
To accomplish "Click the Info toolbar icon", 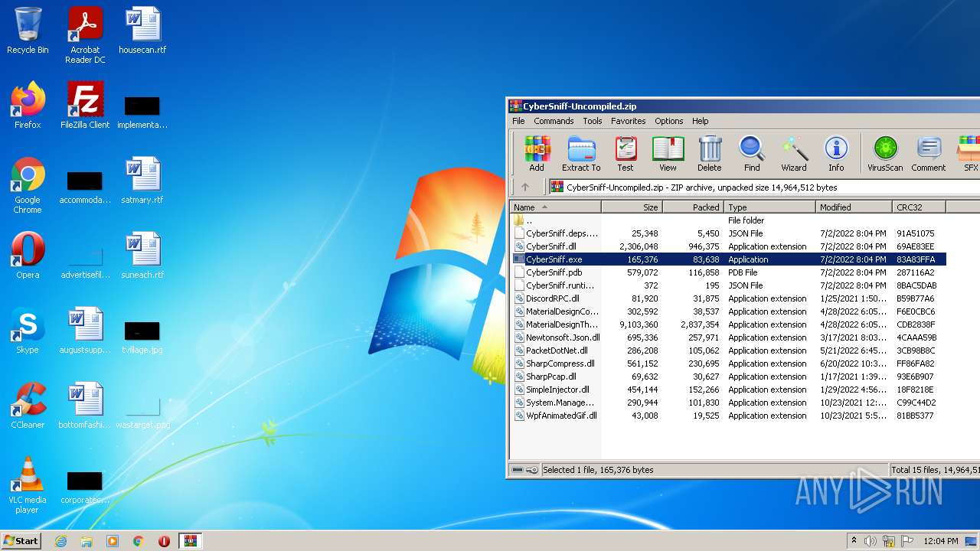I will pos(836,154).
